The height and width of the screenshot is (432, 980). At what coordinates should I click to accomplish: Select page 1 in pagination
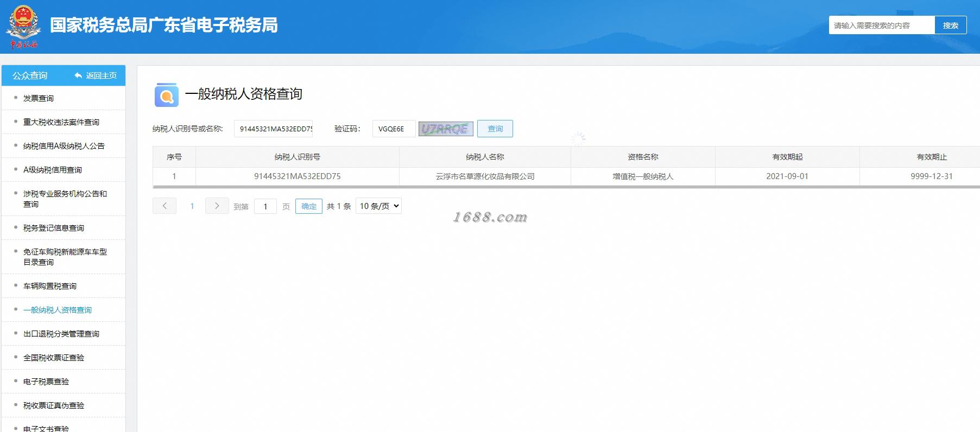[192, 206]
